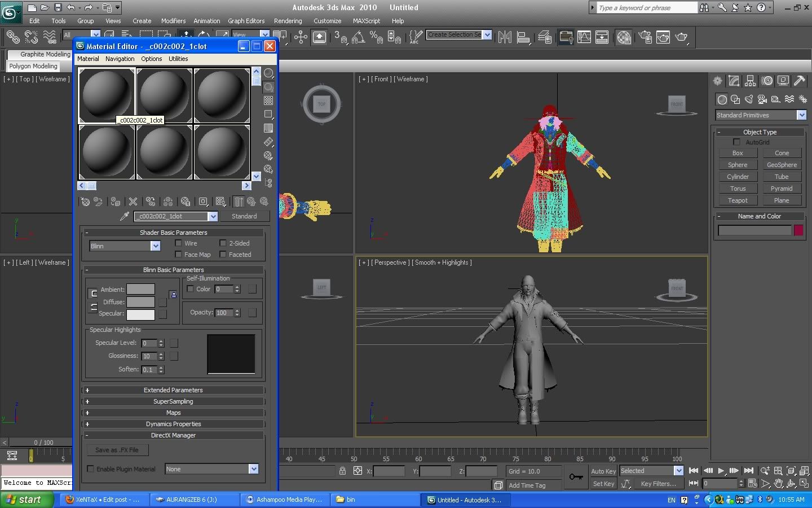Open the Create Selection Set dropdown

coord(487,35)
